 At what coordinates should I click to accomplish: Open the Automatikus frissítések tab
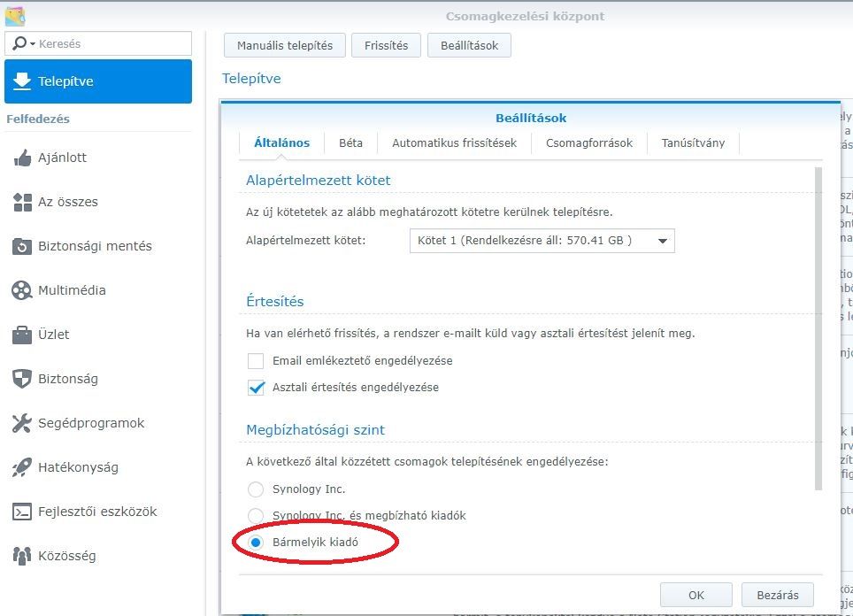tap(454, 143)
